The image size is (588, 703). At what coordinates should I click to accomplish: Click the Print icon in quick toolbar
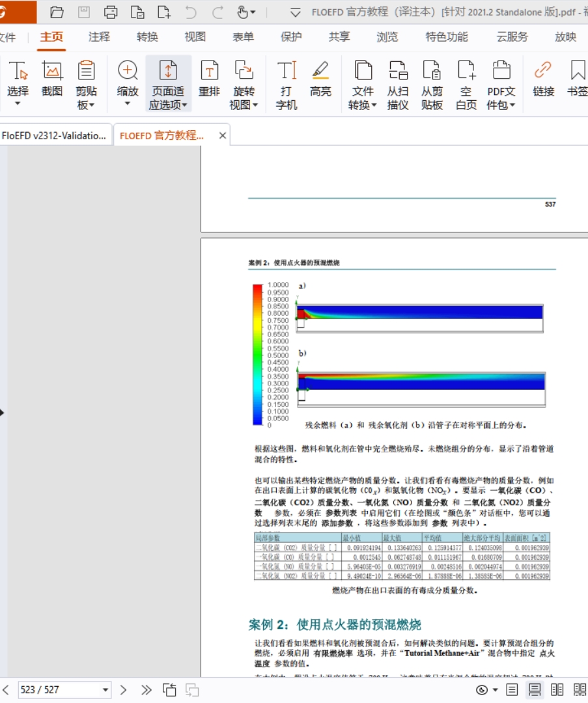111,12
